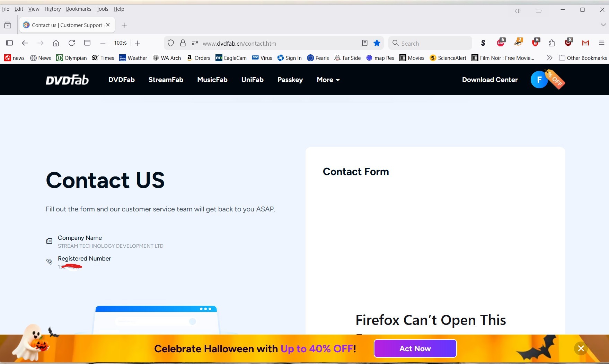609x364 pixels.
Task: Click the 100% zoom level indicator
Action: pyautogui.click(x=120, y=43)
